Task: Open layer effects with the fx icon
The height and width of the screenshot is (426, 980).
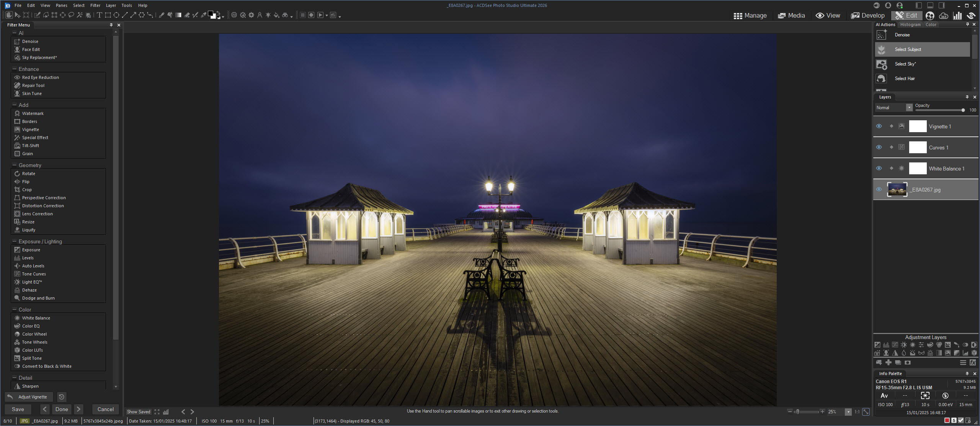Action: [972, 362]
